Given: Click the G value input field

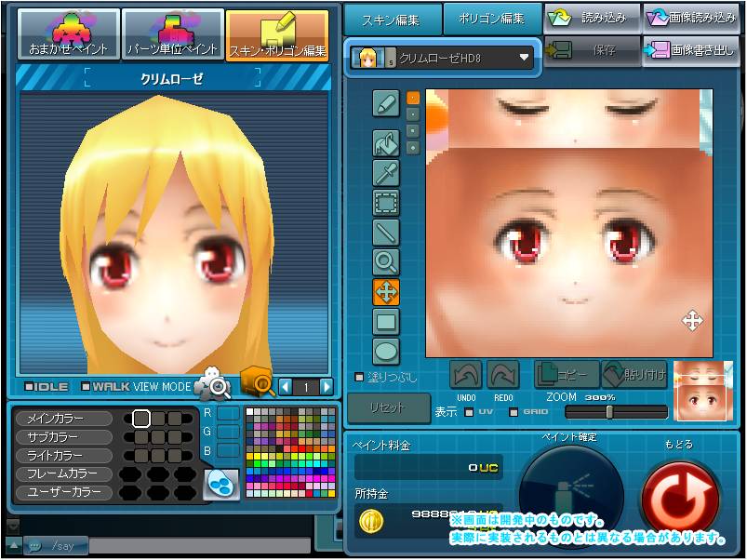Looking at the screenshot, I should tap(228, 432).
